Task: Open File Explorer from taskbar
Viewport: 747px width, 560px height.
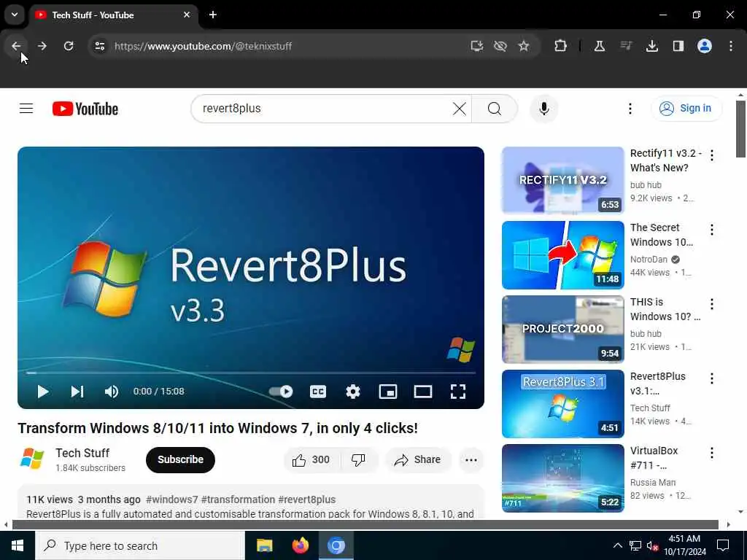Action: click(x=264, y=545)
